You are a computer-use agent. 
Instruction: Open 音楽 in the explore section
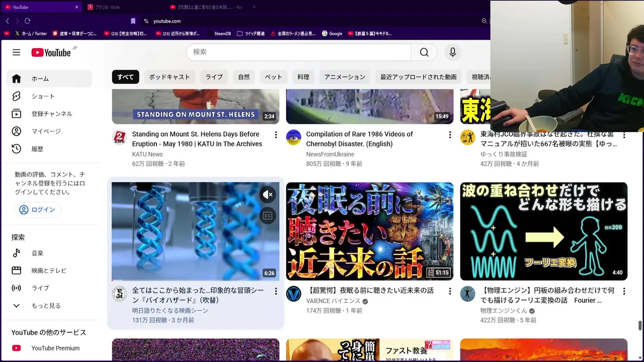(x=49, y=253)
